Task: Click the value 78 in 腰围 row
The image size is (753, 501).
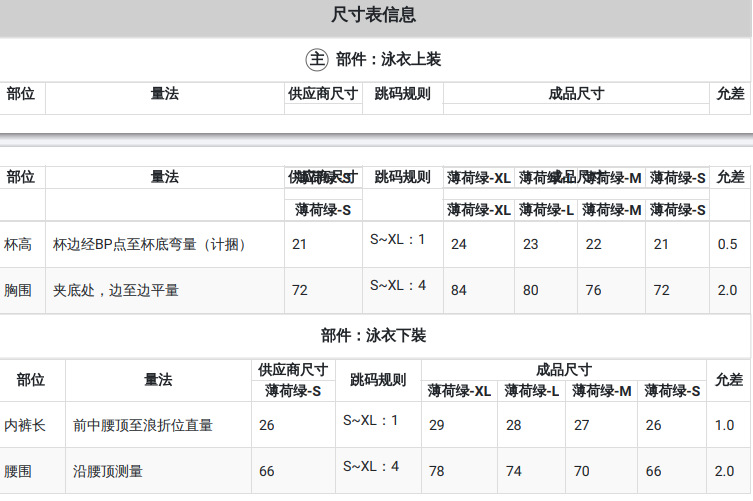Action: [x=437, y=472]
